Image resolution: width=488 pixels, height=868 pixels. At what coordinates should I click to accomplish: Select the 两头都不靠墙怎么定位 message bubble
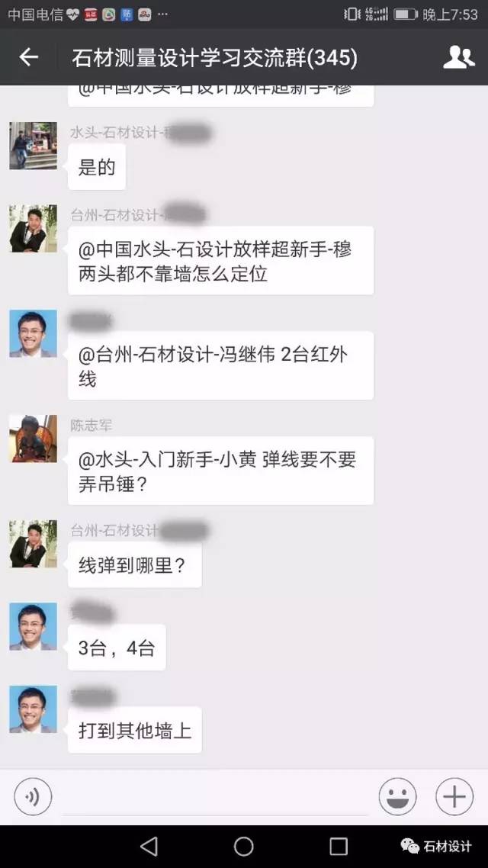[x=221, y=260]
